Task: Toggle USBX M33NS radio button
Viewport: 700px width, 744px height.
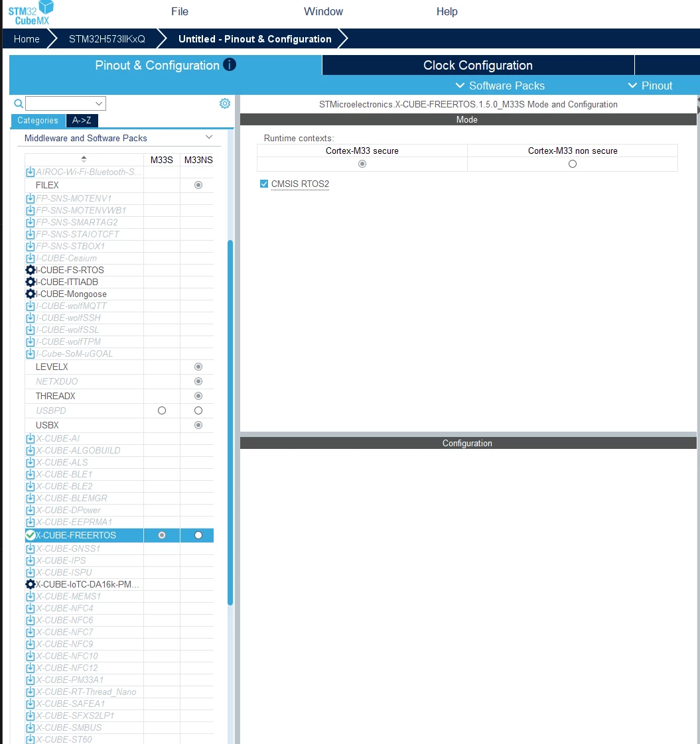Action: [198, 425]
